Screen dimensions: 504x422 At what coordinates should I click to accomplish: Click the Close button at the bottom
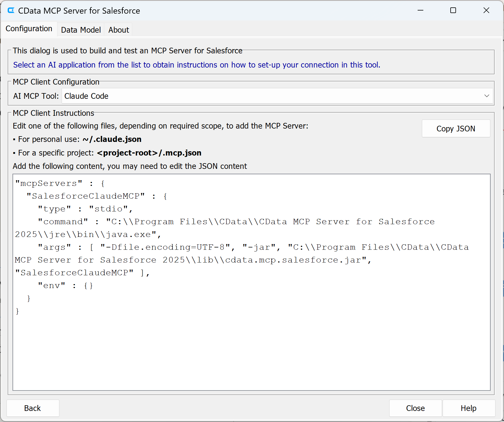point(415,408)
